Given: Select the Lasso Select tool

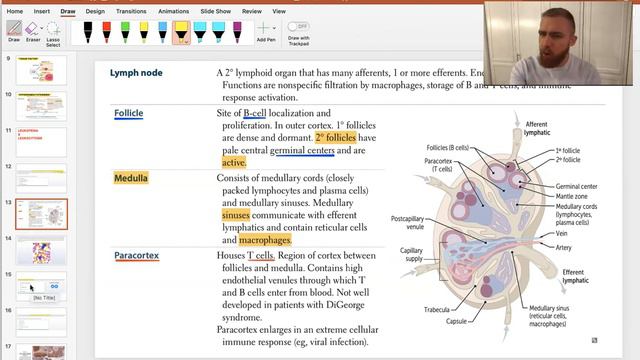Looking at the screenshot, I should (53, 34).
